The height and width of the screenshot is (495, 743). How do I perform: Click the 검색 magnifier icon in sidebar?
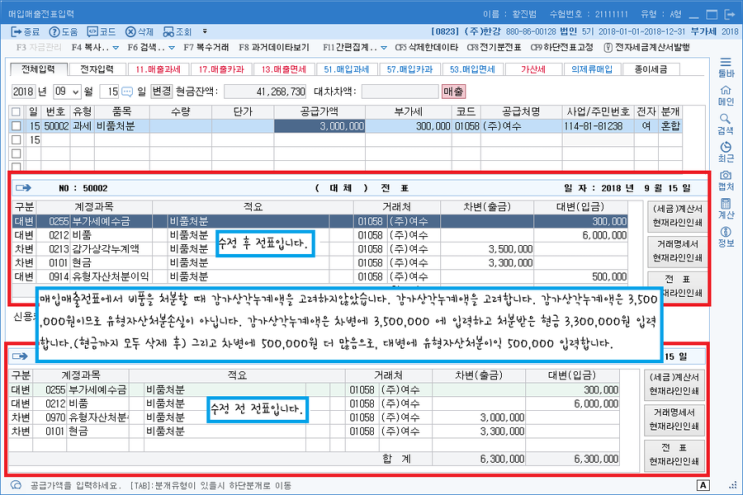[725, 118]
